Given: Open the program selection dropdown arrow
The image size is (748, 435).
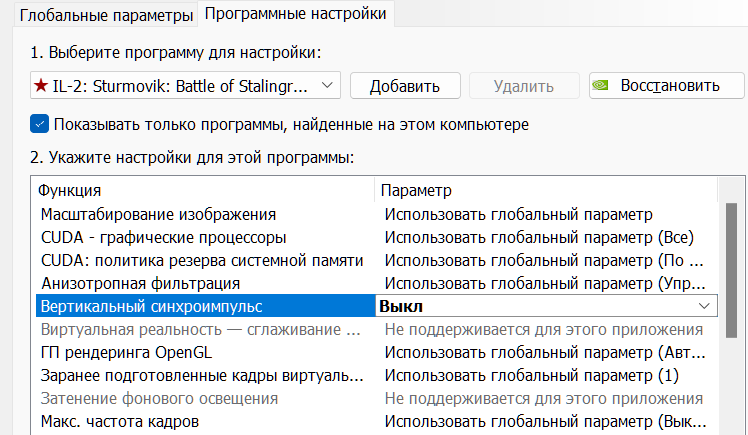Looking at the screenshot, I should coord(328,86).
